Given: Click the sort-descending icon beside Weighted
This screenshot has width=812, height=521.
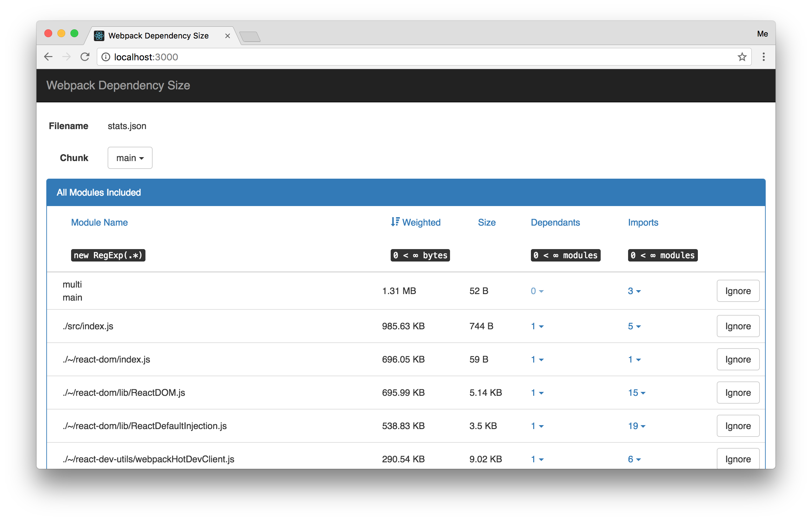Looking at the screenshot, I should (x=395, y=222).
